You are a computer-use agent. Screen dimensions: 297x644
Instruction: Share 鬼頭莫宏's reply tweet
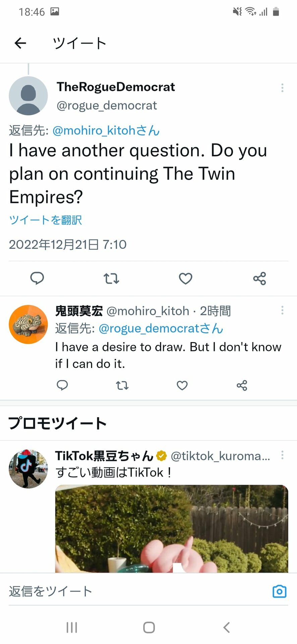tap(242, 385)
